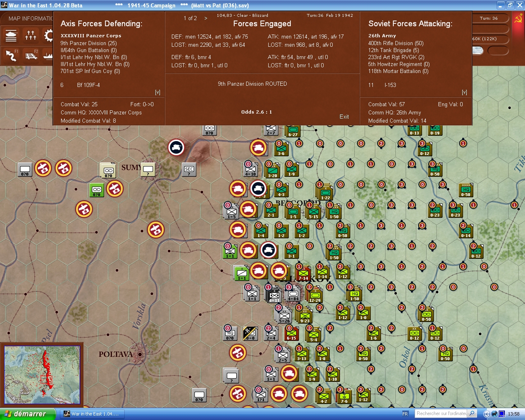This screenshot has height=420, width=525.
Task: Select the 9-23 Soviet unit counter
Action: [x=305, y=316]
